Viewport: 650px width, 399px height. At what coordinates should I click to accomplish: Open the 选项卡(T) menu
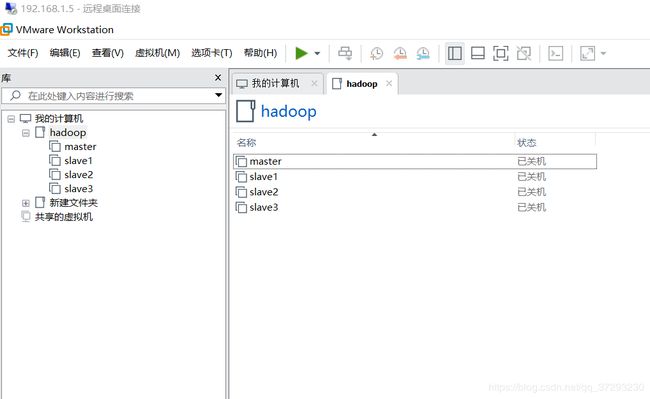click(x=211, y=53)
